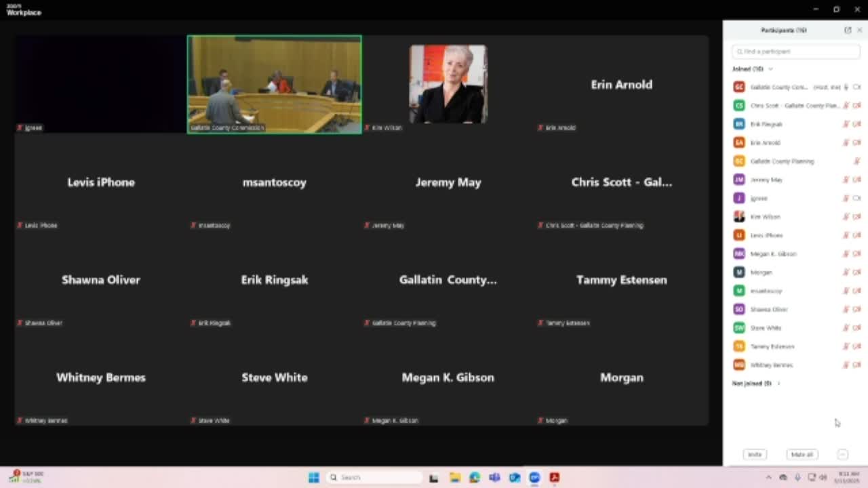
Task: Click the video-off icon beside Shawna Oliver
Action: 856,309
